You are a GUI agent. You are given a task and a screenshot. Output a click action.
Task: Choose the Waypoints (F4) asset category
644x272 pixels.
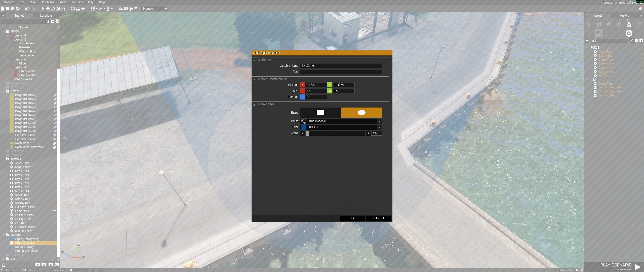coord(619,24)
